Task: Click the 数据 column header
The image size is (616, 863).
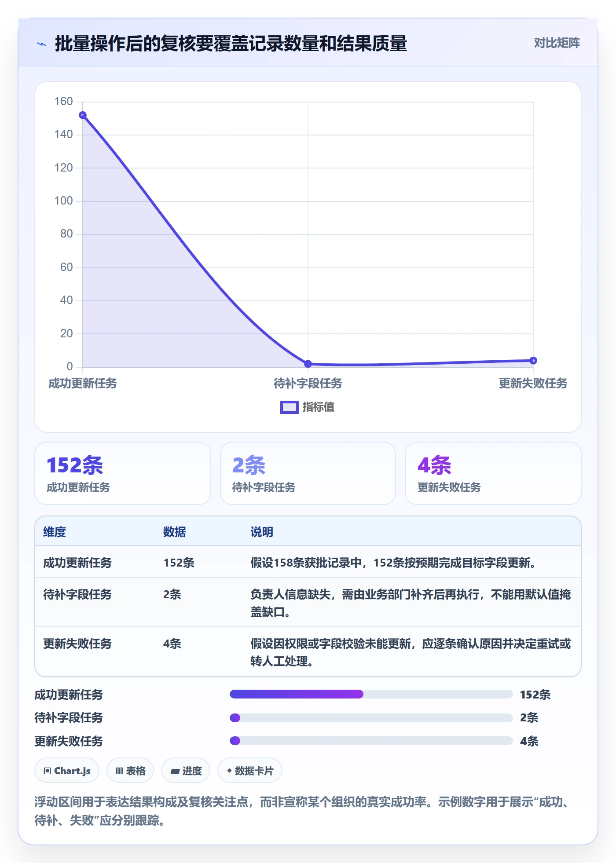Action: pos(175,532)
